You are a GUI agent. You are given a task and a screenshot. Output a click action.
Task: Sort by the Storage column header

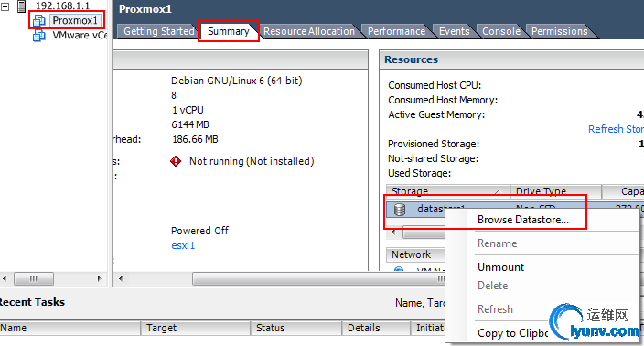[447, 191]
